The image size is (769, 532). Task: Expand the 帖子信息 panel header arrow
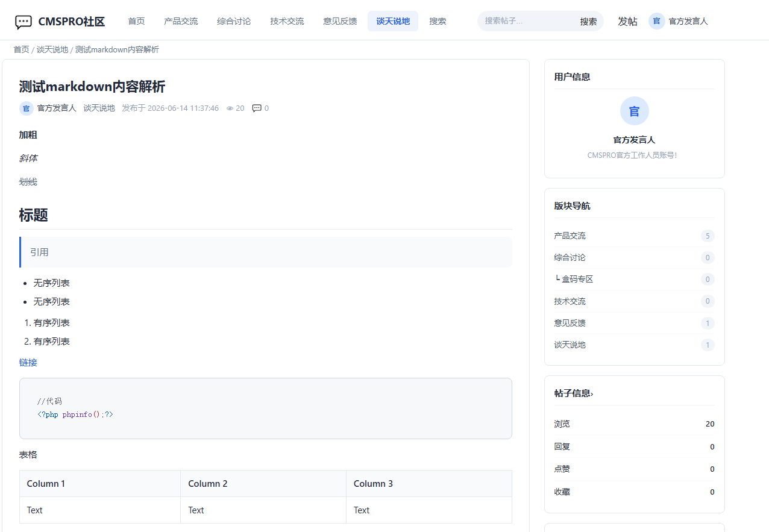click(592, 394)
